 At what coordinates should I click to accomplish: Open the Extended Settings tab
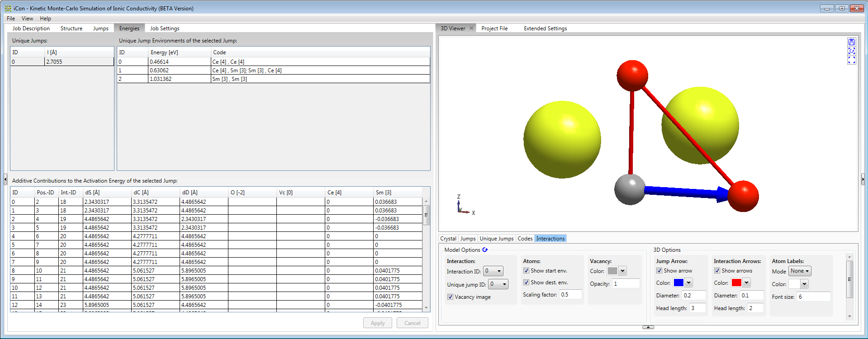[x=545, y=28]
